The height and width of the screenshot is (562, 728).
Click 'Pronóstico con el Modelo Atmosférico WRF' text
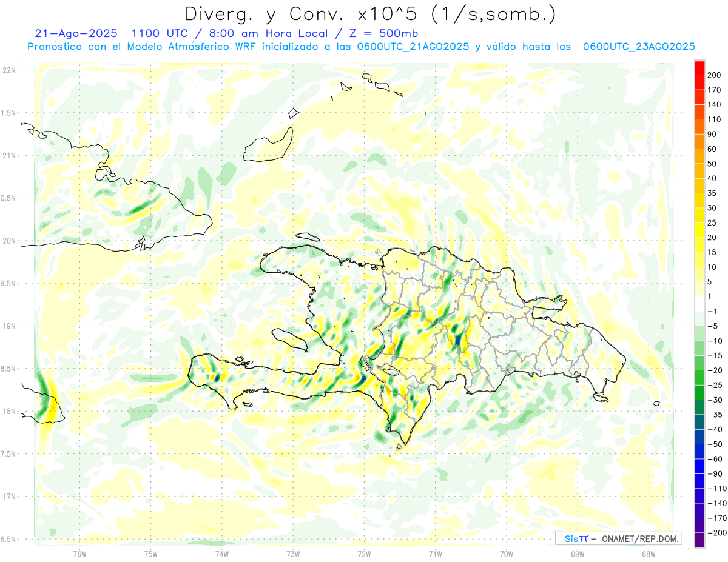coord(143,47)
